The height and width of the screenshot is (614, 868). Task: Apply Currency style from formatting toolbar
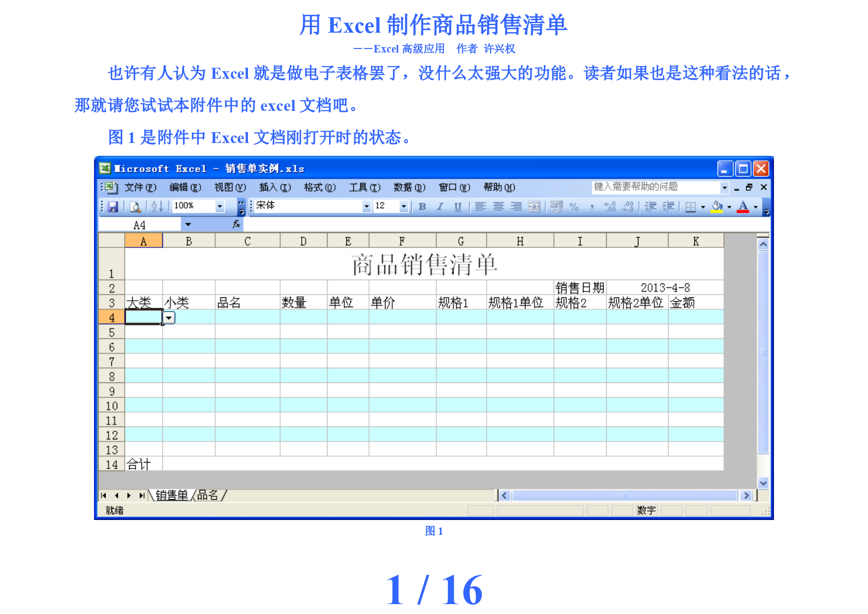click(x=556, y=206)
